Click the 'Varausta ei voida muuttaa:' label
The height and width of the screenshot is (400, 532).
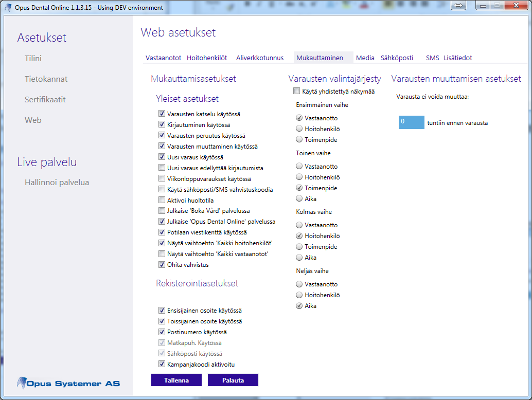tap(433, 97)
